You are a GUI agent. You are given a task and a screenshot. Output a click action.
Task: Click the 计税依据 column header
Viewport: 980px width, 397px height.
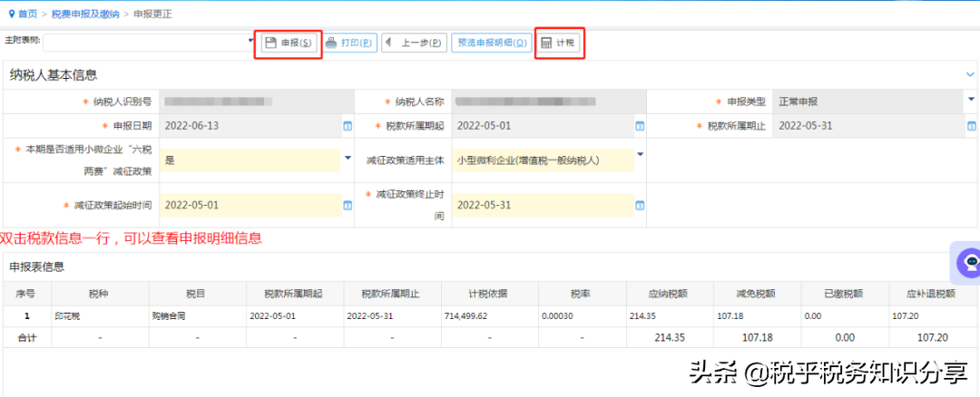(x=490, y=294)
